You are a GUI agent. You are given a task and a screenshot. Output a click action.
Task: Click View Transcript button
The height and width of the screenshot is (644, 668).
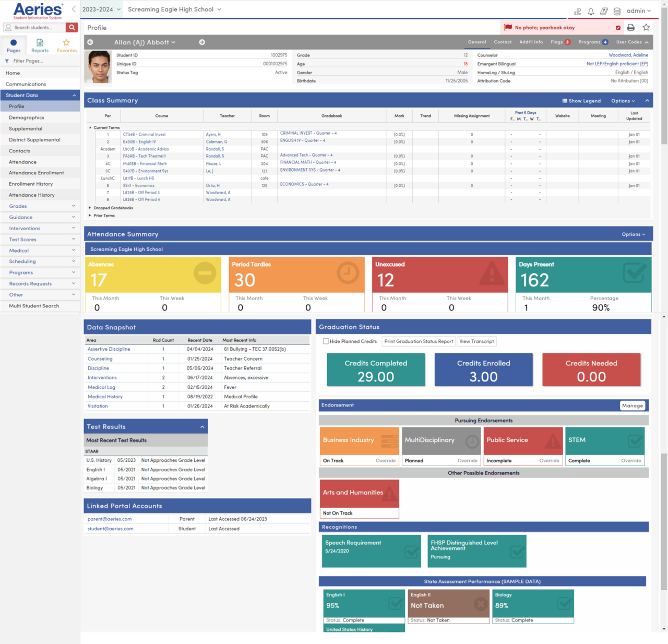[x=476, y=341]
